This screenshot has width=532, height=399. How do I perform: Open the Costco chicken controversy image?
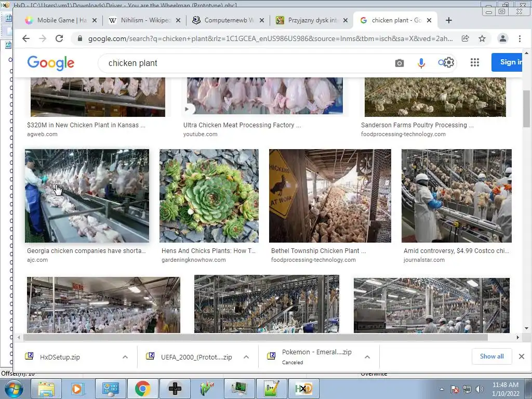[456, 196]
